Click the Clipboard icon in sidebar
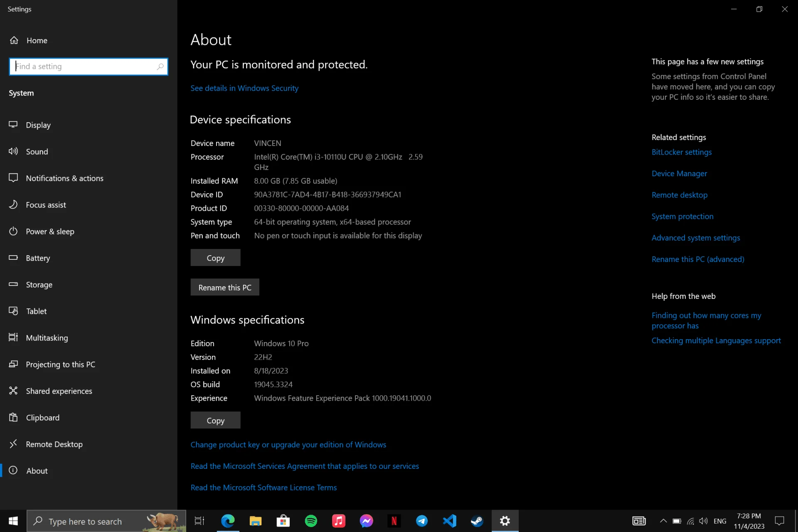This screenshot has width=798, height=532. pos(13,417)
